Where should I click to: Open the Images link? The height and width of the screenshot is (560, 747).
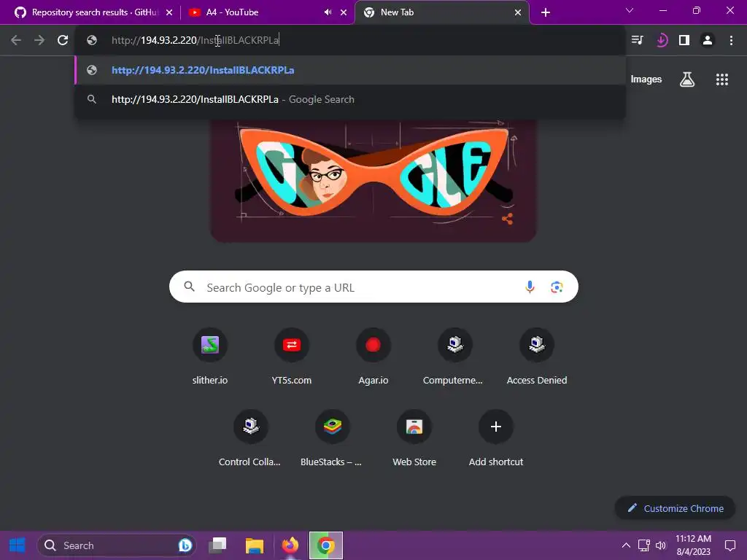point(646,79)
